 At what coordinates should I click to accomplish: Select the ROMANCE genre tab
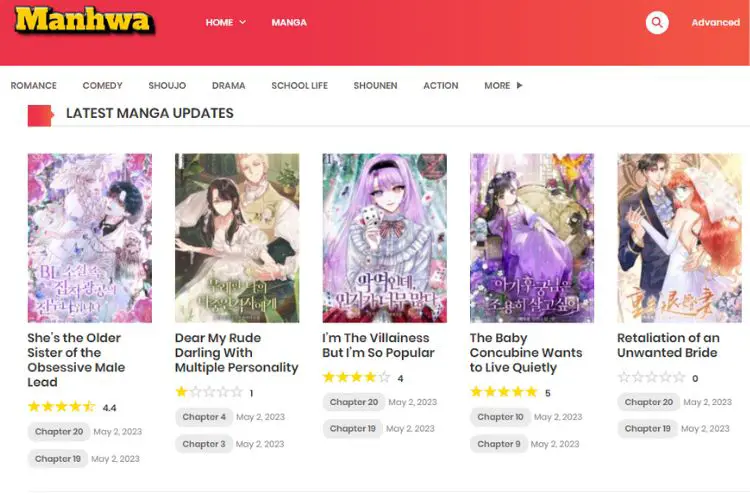coord(33,86)
